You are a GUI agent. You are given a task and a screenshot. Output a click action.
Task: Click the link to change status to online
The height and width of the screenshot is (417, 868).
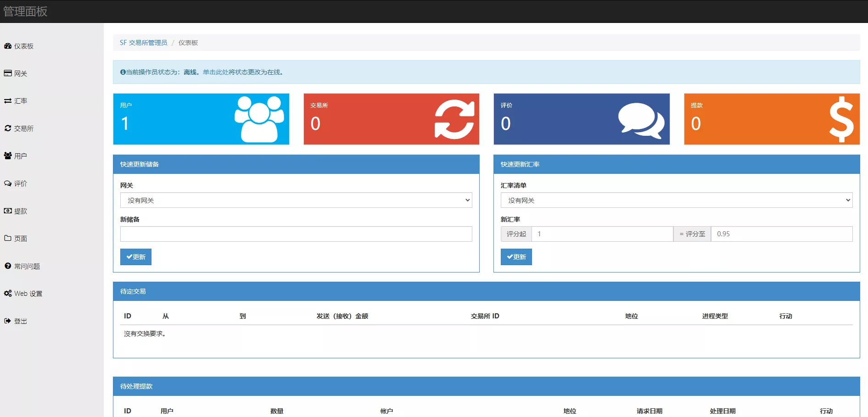pos(243,72)
